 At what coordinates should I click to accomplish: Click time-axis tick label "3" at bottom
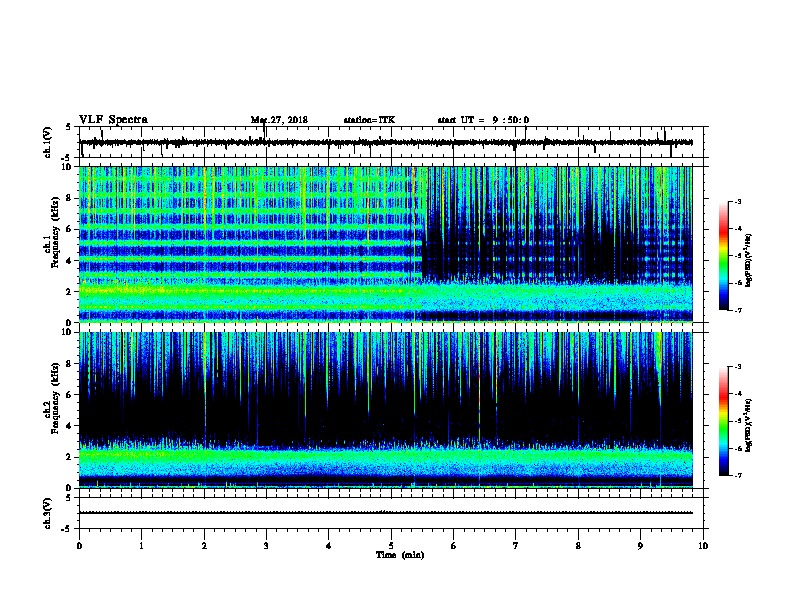pyautogui.click(x=266, y=546)
